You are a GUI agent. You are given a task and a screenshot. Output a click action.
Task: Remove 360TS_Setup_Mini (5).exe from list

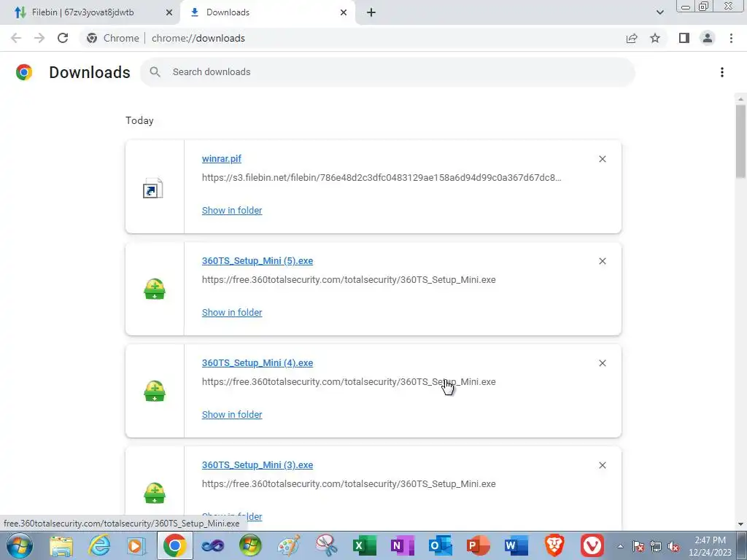tap(602, 261)
